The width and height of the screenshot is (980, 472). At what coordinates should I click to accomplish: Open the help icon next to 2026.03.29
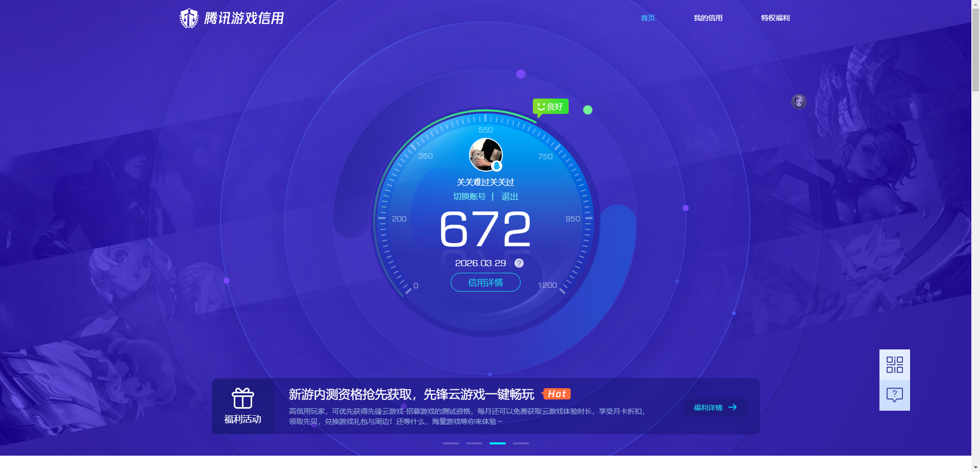pyautogui.click(x=519, y=263)
